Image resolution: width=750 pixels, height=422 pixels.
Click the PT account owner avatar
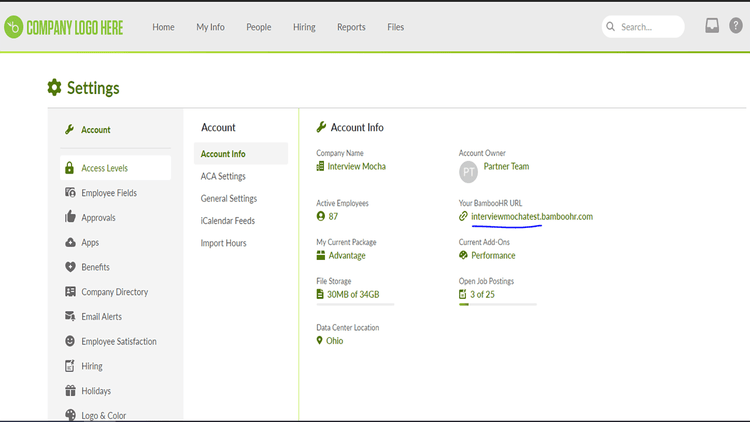[x=468, y=172]
